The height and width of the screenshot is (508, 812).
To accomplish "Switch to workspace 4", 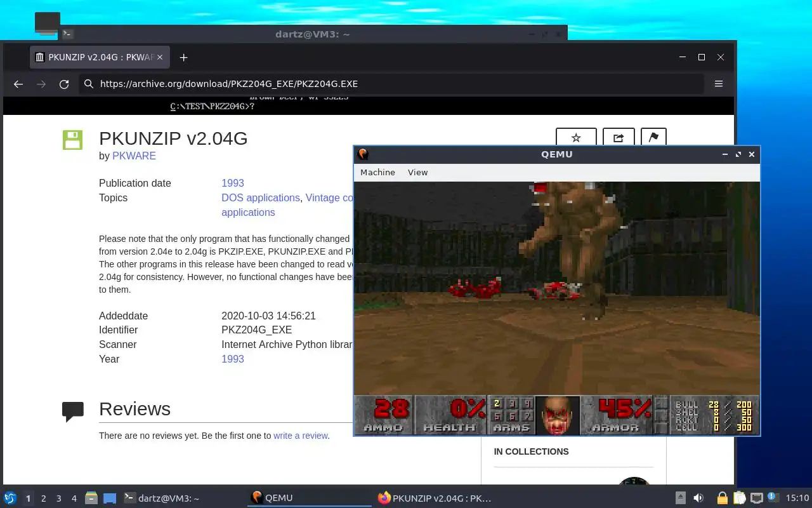I will tap(74, 498).
